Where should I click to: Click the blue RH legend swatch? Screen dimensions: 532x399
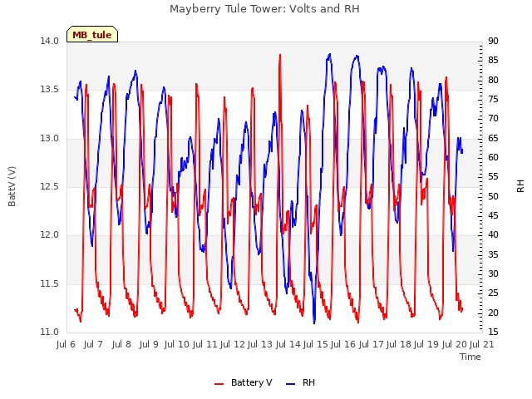pyautogui.click(x=291, y=383)
